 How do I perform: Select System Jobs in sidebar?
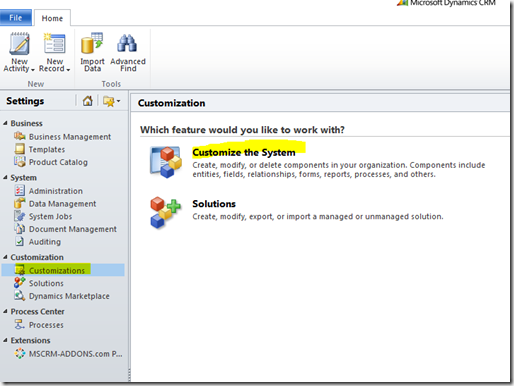[x=50, y=216]
